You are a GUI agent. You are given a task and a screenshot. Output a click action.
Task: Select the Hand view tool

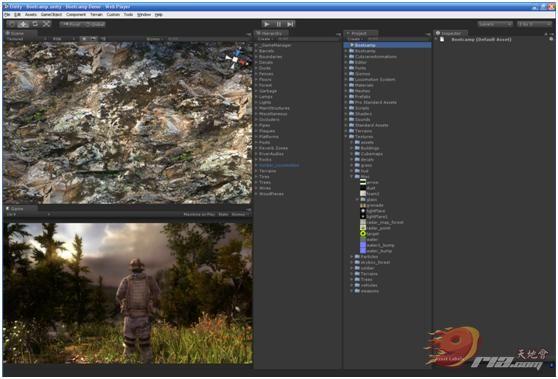(12, 24)
